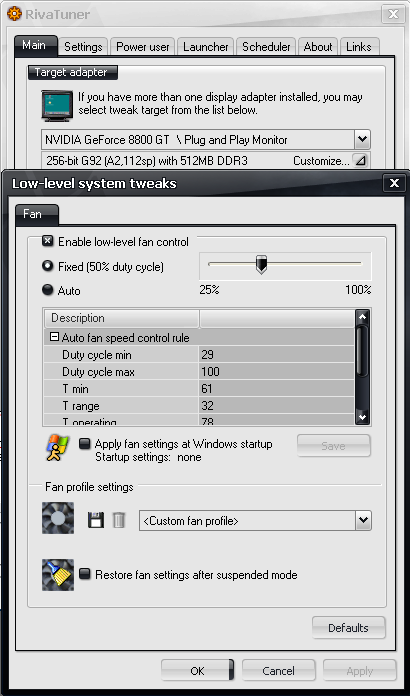Click the Description column header
This screenshot has width=410, height=696.
(121, 318)
